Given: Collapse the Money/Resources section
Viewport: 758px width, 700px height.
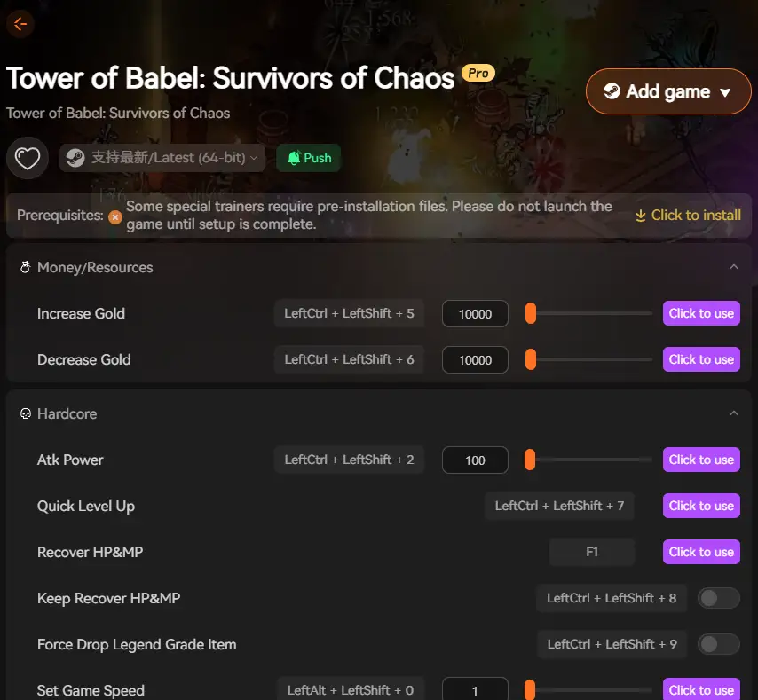Looking at the screenshot, I should (x=734, y=266).
